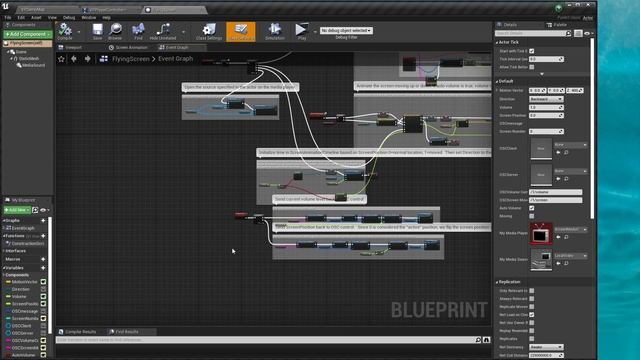This screenshot has height=360, width=640.
Task: Toggle Net Load on Client checkbox
Action: (x=531, y=315)
